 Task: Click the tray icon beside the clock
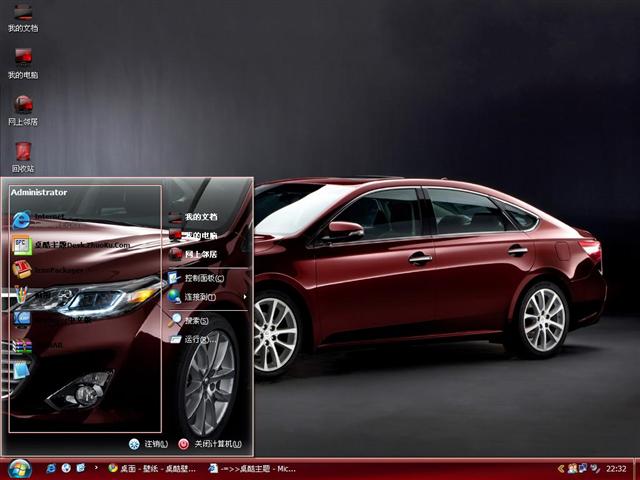(595, 469)
